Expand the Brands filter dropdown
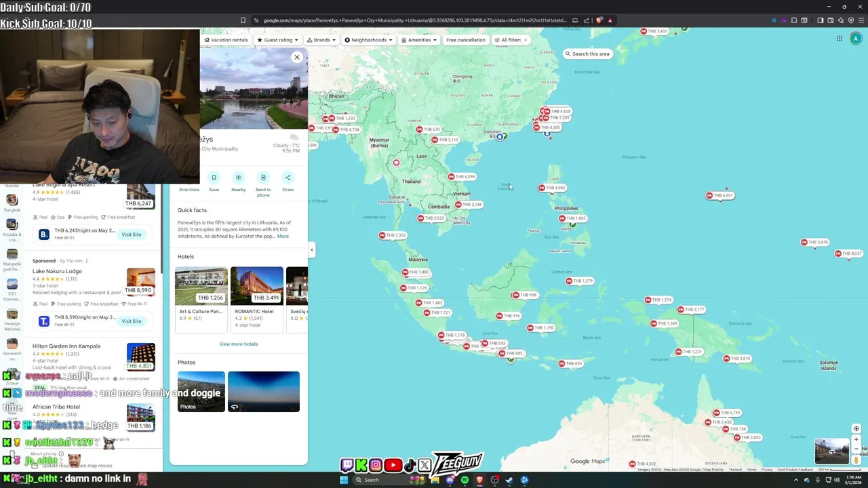The image size is (868, 488). click(x=321, y=40)
